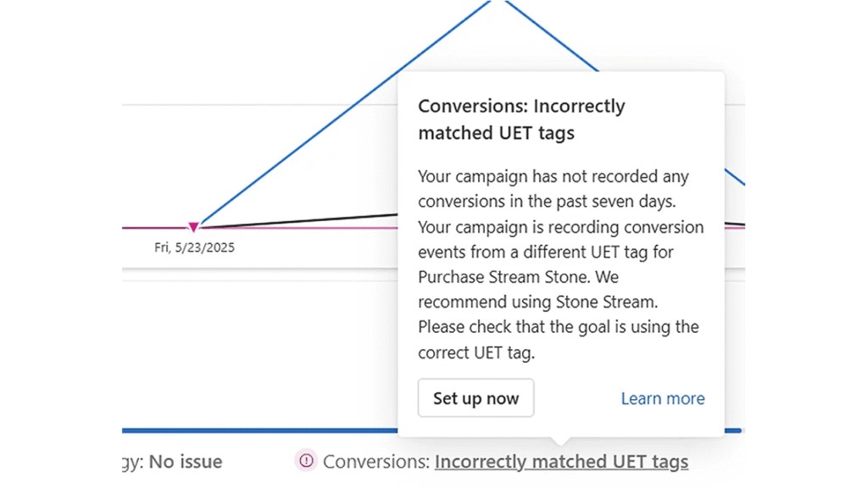
Task: Click the No issue status text
Action: [x=186, y=462]
